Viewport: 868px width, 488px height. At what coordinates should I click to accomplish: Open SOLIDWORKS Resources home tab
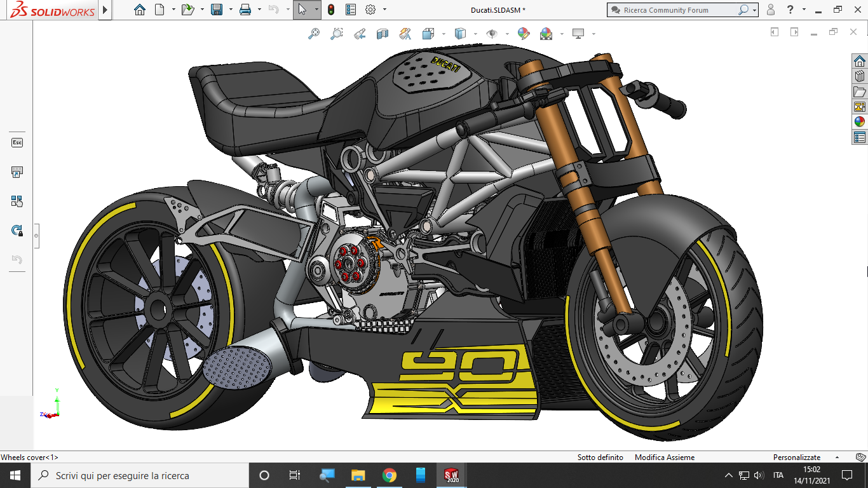click(x=860, y=61)
